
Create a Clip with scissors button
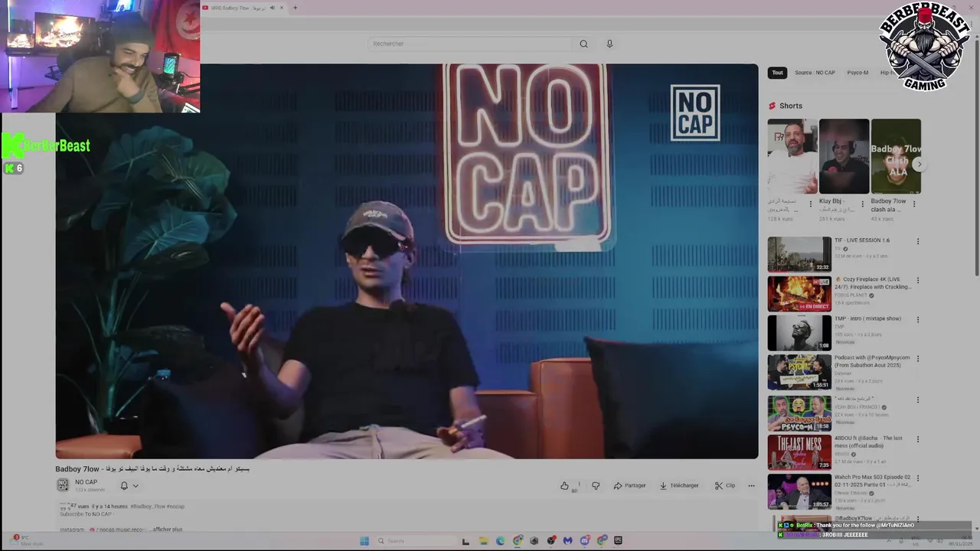[724, 485]
